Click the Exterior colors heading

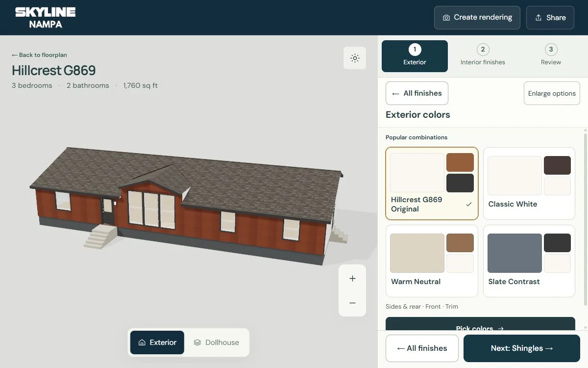pos(418,115)
